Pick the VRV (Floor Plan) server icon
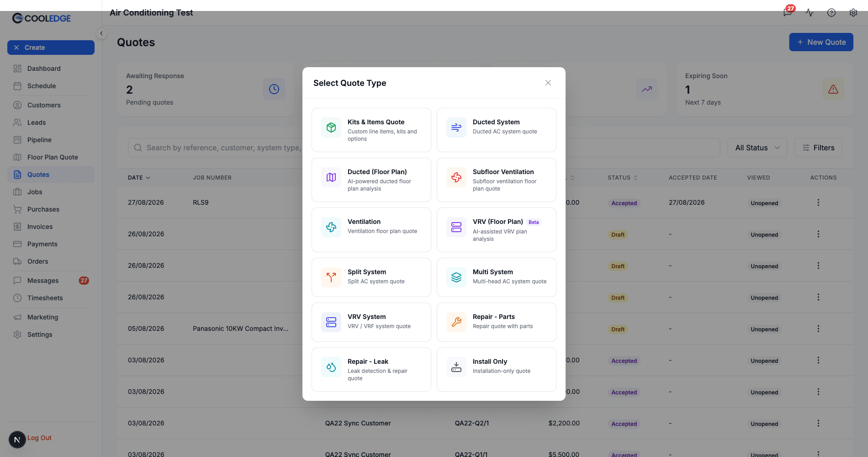Image resolution: width=868 pixels, height=457 pixels. [456, 227]
